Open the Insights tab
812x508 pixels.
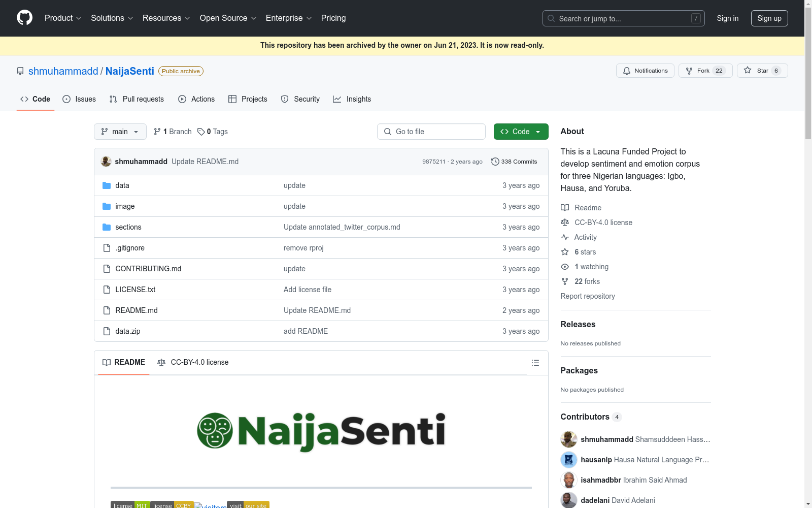[x=352, y=99]
